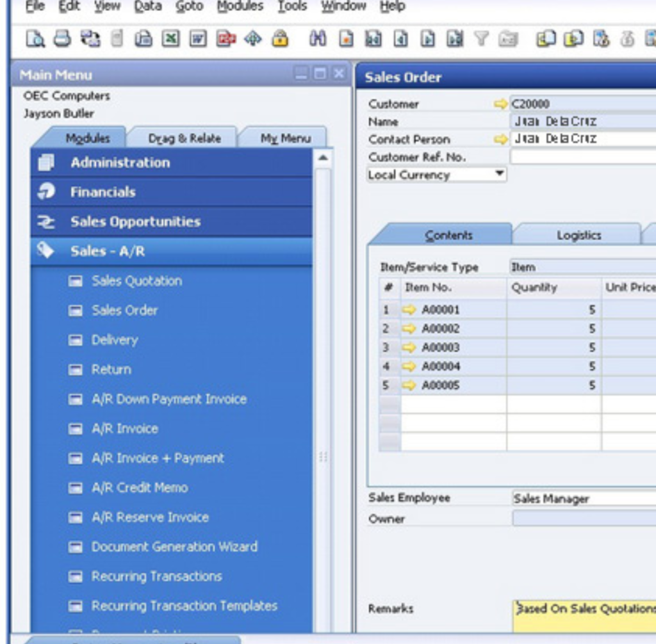Click the Print toolbar icon
The width and height of the screenshot is (656, 644).
click(62, 39)
